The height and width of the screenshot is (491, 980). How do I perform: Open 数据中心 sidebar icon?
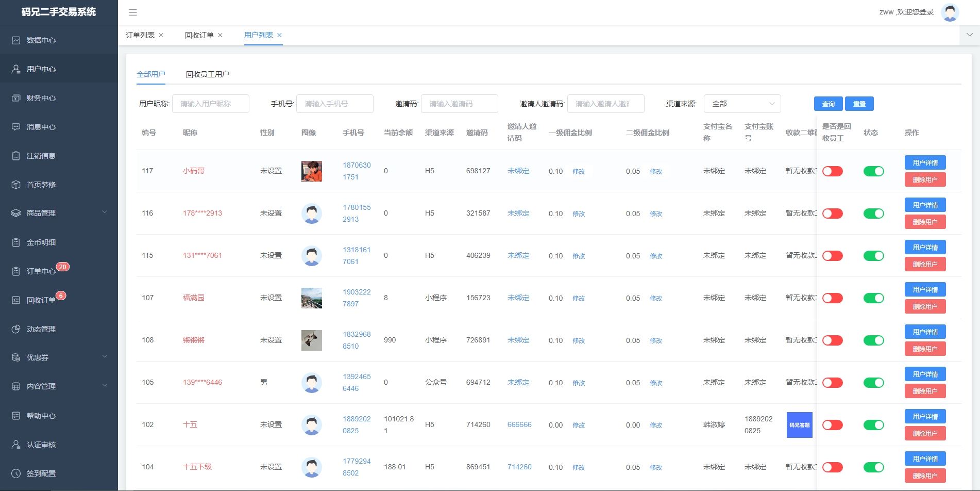pyautogui.click(x=16, y=40)
